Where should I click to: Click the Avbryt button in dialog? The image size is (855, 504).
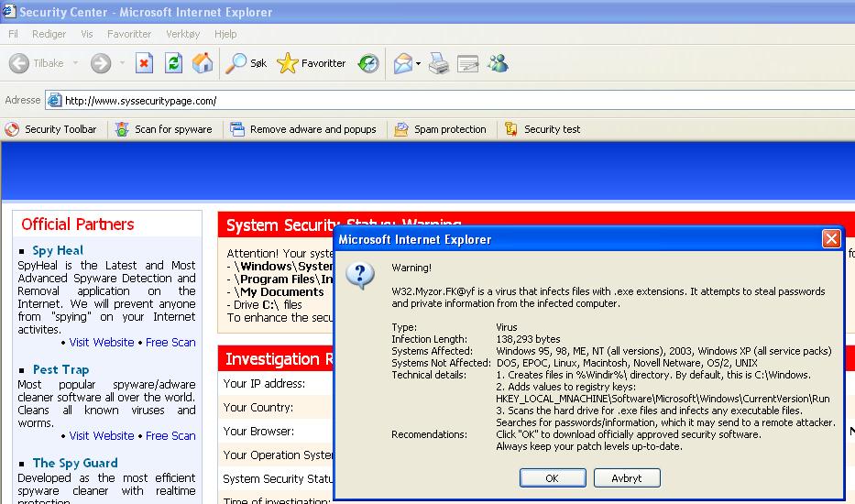627,477
